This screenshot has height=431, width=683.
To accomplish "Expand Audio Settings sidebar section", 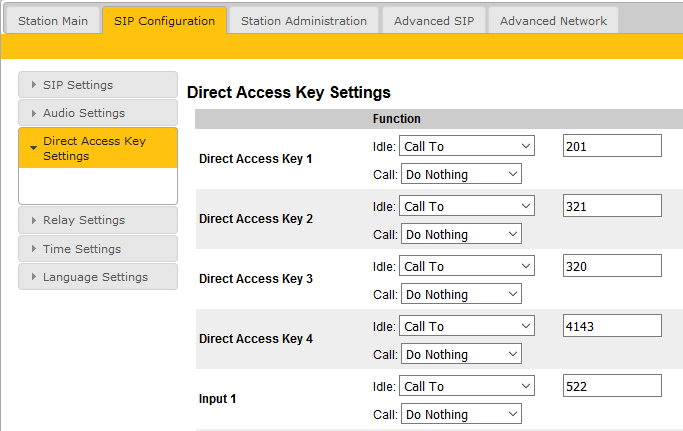I will [x=97, y=113].
